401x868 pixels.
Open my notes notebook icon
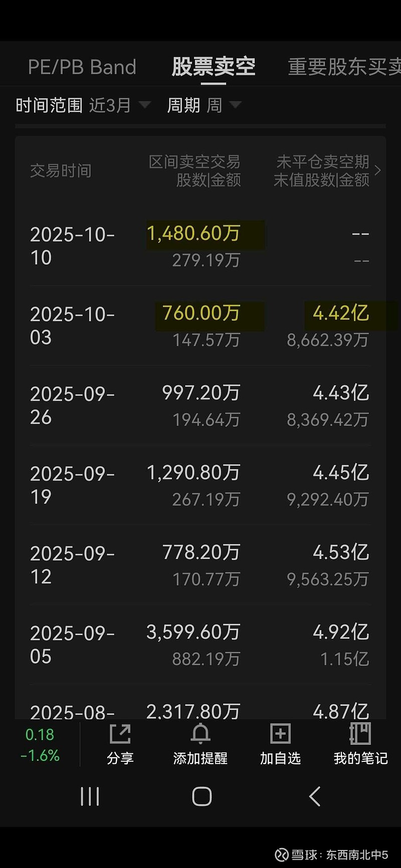click(x=360, y=735)
